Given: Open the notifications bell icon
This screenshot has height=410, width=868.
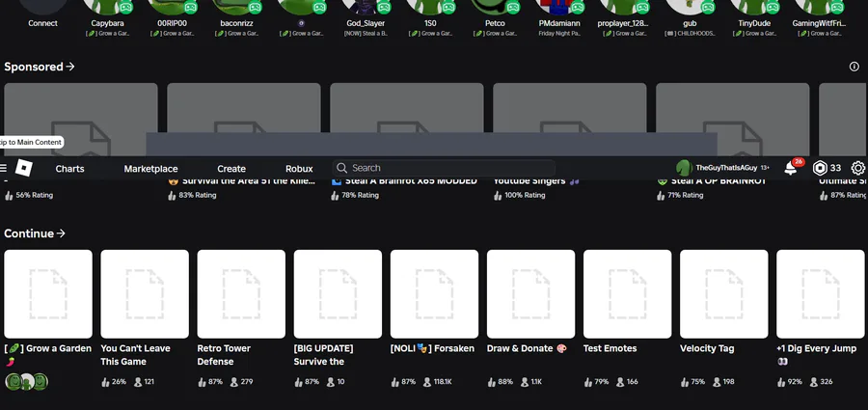Looking at the screenshot, I should (x=791, y=169).
